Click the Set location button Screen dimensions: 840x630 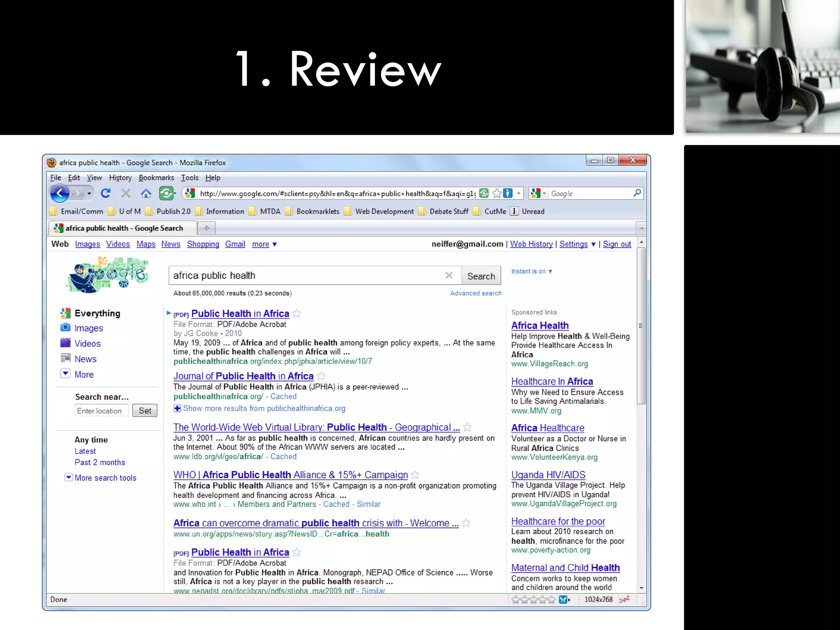pyautogui.click(x=145, y=411)
